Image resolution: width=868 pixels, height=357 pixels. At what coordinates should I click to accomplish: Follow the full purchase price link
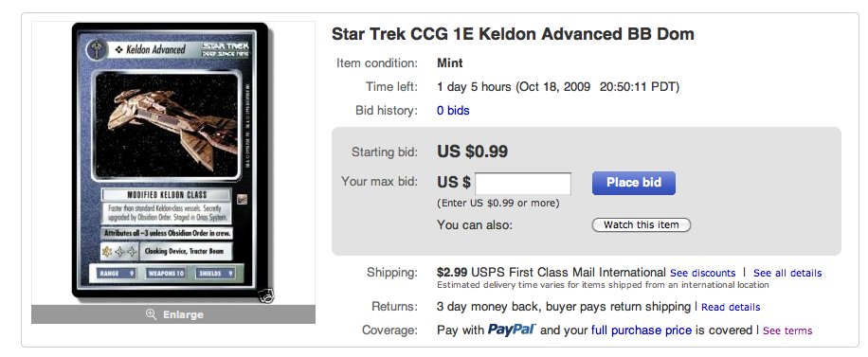[x=641, y=330]
